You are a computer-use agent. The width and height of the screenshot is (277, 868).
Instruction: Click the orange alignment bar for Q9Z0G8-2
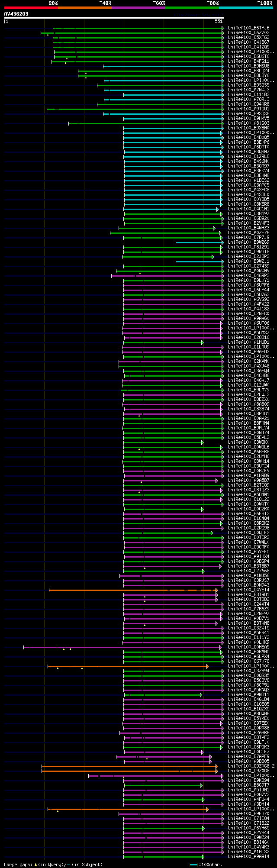[x=129, y=766]
